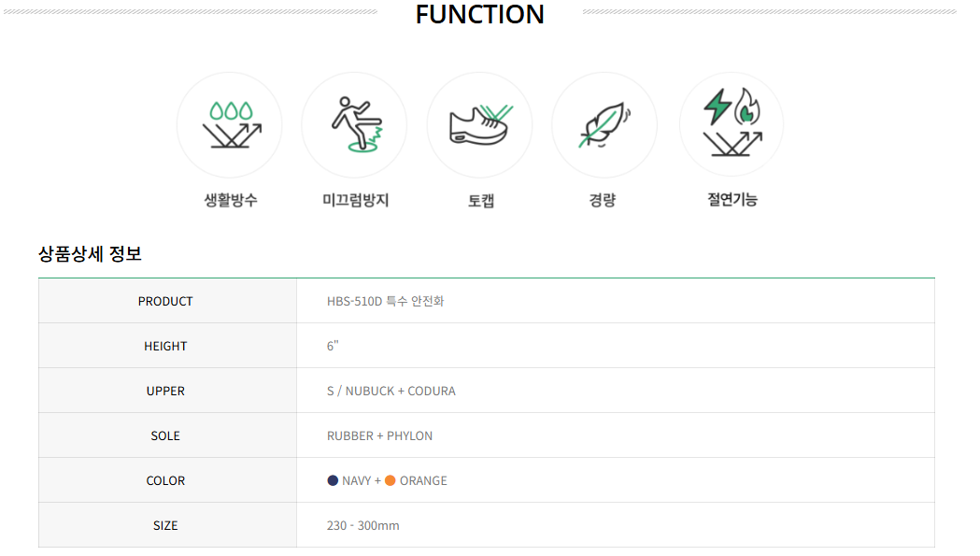The height and width of the screenshot is (556, 980).
Task: Click the 생활방수 label
Action: click(231, 200)
